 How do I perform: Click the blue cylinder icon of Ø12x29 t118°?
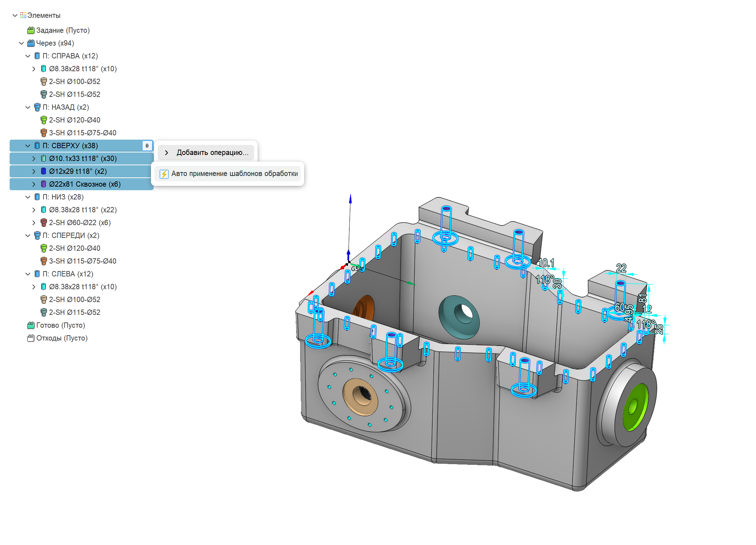(x=43, y=171)
